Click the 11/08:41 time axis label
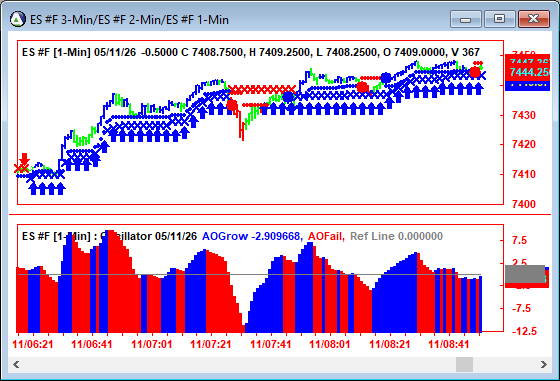 (x=449, y=344)
